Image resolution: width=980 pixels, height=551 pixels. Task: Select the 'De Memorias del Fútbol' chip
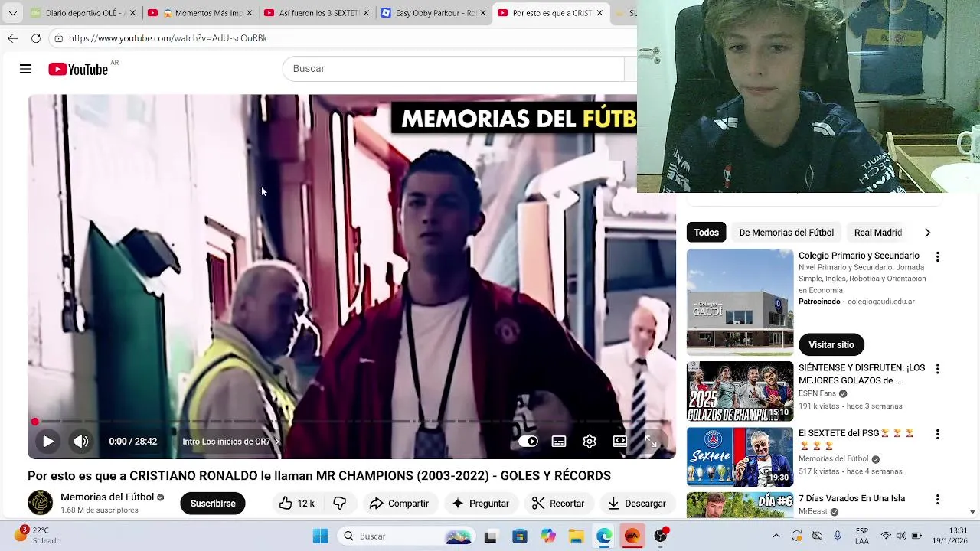pyautogui.click(x=786, y=233)
